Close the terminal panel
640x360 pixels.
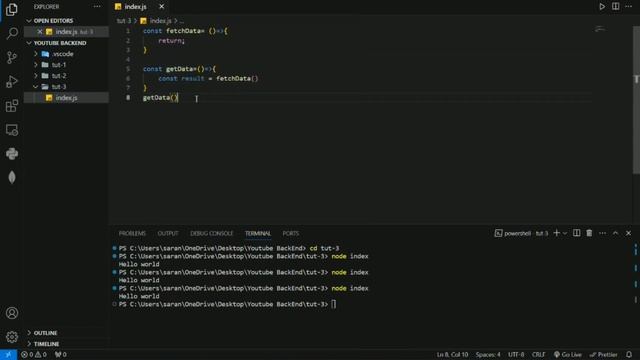tap(629, 233)
